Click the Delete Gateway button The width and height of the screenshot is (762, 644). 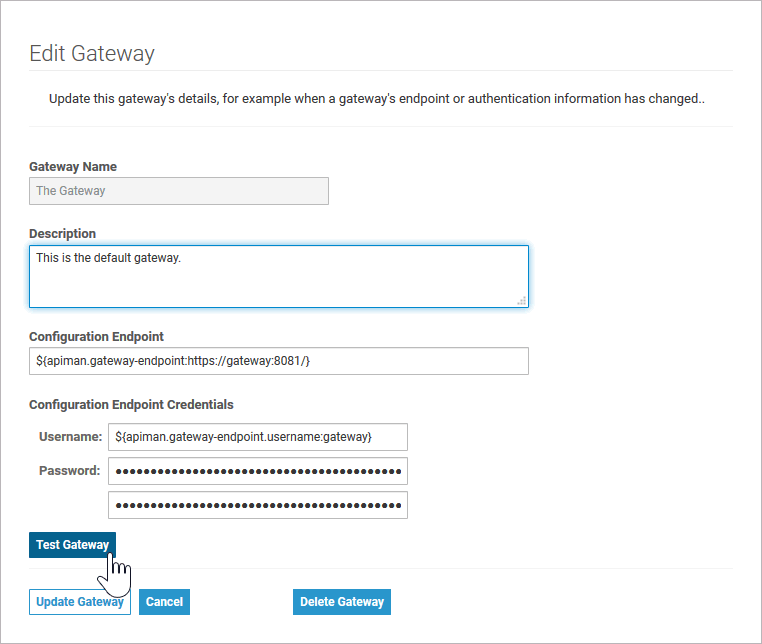pos(342,602)
